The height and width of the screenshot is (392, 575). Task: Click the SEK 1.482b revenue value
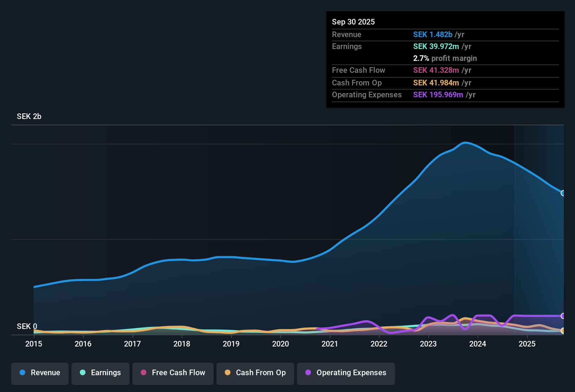pos(432,34)
